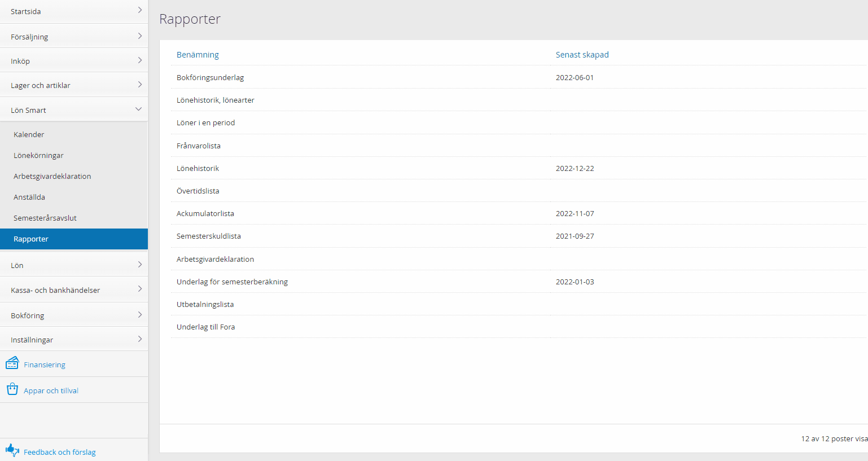Sort by the Benämning column header
868x461 pixels.
coord(198,55)
